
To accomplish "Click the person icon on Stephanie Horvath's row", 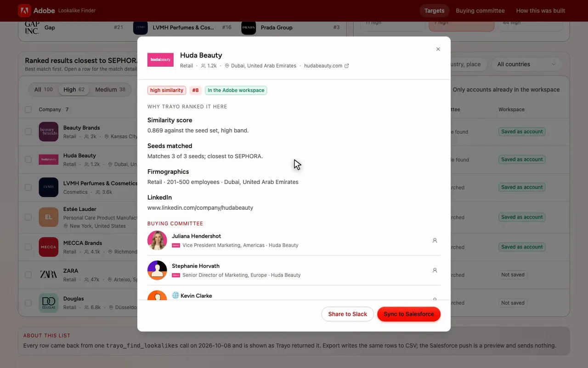I will pyautogui.click(x=435, y=270).
